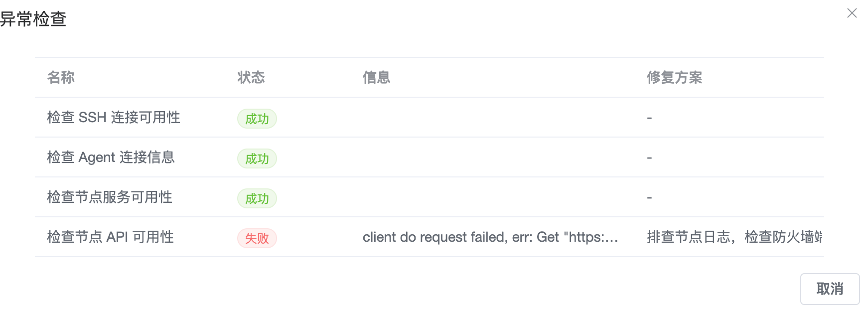Image resolution: width=868 pixels, height=316 pixels.
Task: Select the 检查节点 API 可用性 row name
Action: [x=110, y=237]
